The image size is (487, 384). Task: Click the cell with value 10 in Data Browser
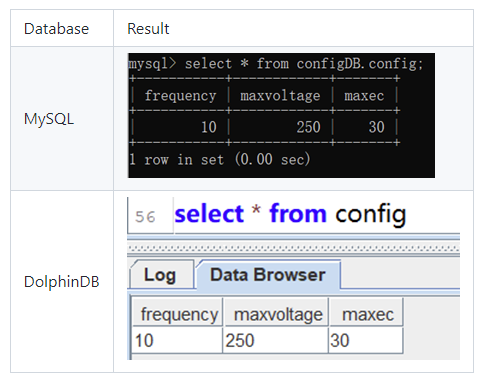[x=178, y=340]
